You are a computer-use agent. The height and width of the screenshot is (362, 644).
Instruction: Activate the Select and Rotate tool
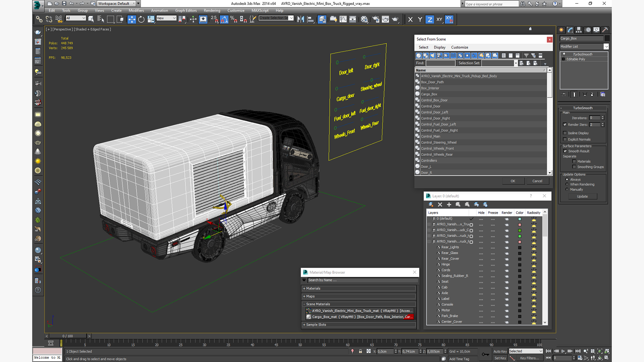coord(141,19)
